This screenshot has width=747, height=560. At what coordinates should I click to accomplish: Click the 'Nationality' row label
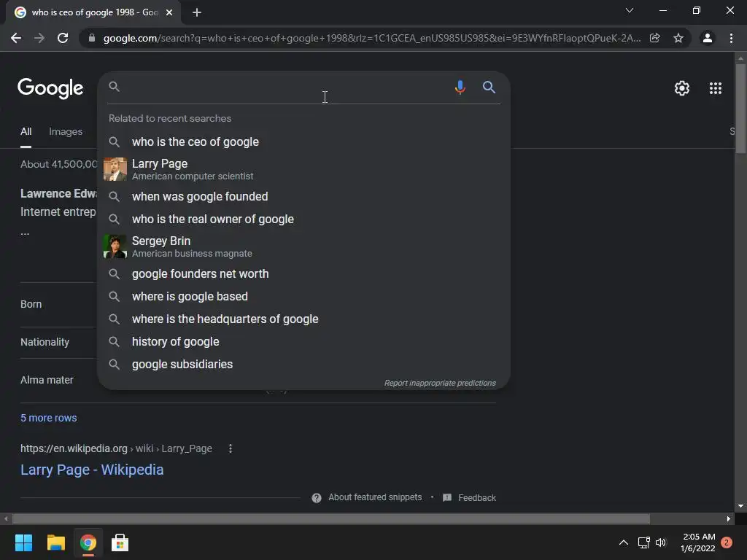coord(44,343)
